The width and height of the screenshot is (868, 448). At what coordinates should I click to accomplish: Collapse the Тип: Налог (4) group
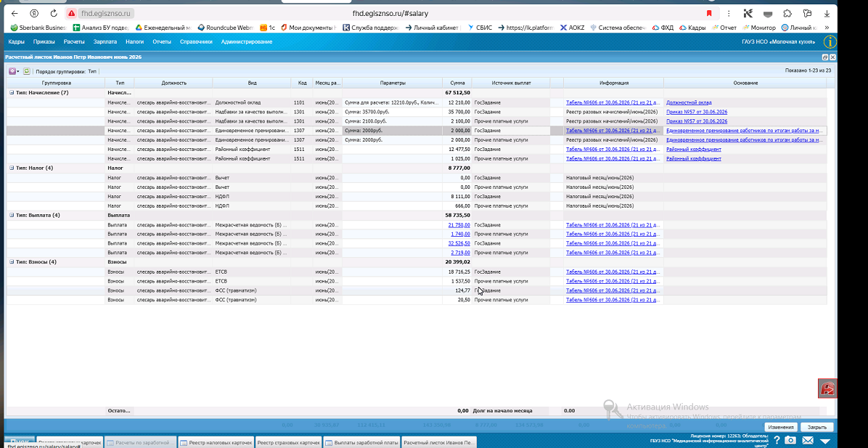(x=12, y=168)
